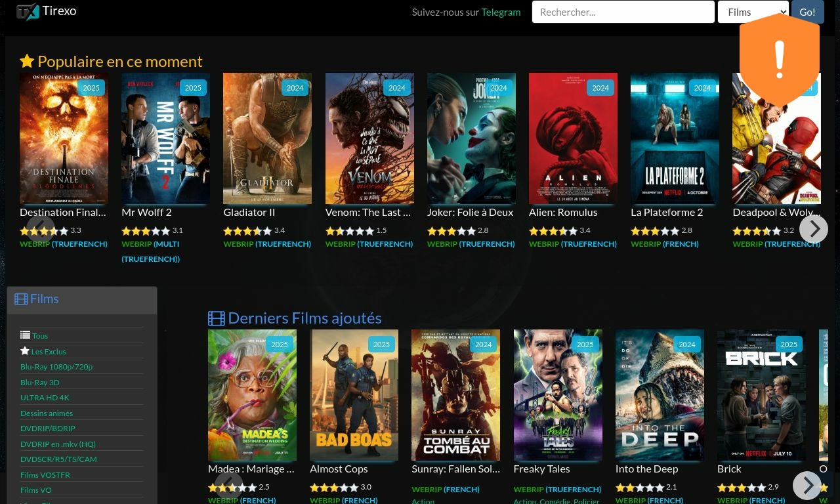Click the Gladiator II title

tap(249, 212)
